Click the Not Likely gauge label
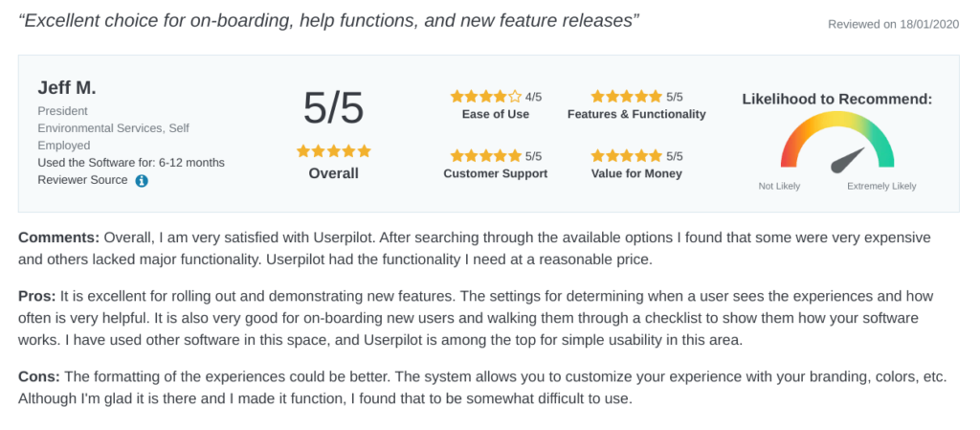 point(779,186)
